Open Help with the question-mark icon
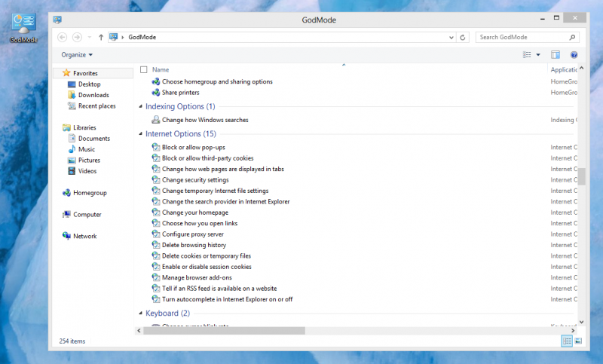Viewport: 603px width, 364px height. click(574, 55)
